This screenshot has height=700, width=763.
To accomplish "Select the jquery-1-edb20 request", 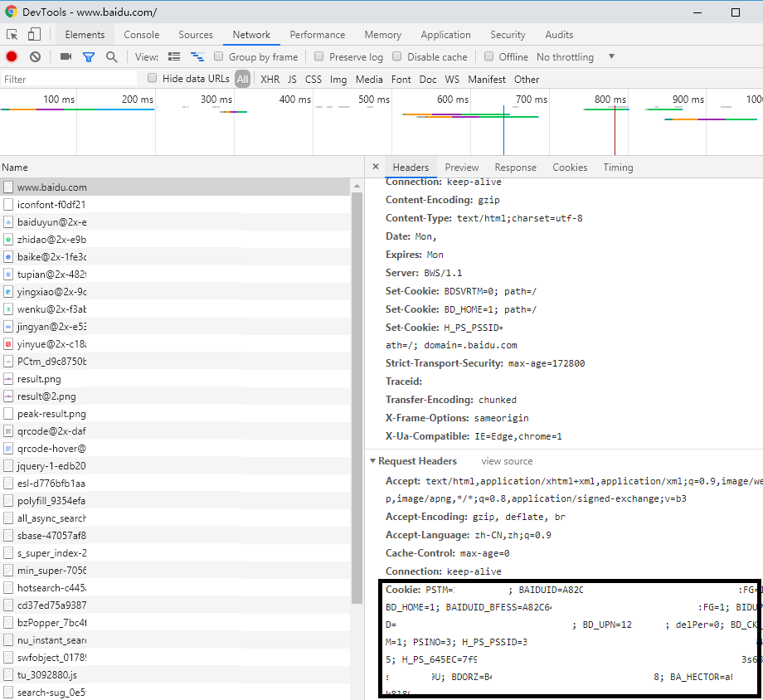I will (x=175, y=466).
